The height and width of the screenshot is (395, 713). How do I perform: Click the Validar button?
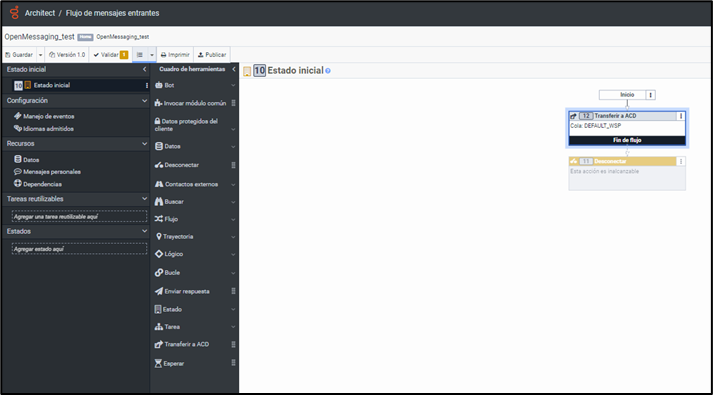[x=106, y=55]
